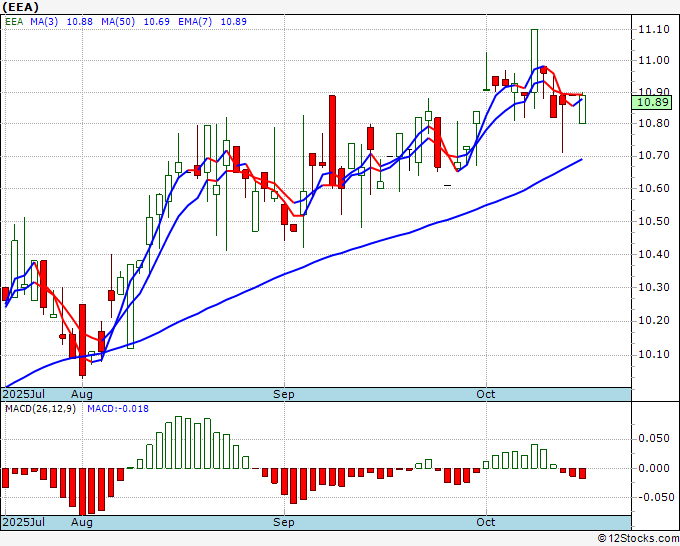Select the EEA legend label
The height and width of the screenshot is (546, 680).
tap(14, 22)
